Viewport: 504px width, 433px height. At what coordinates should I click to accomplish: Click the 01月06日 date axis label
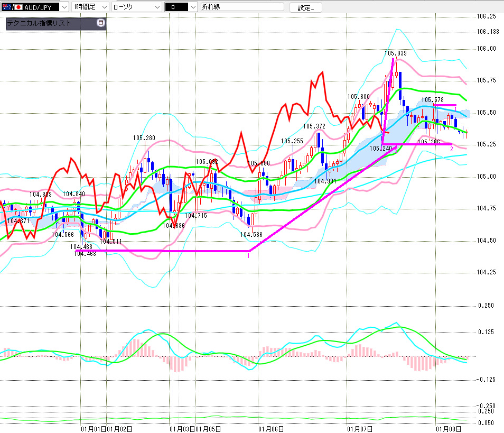tap(271, 429)
